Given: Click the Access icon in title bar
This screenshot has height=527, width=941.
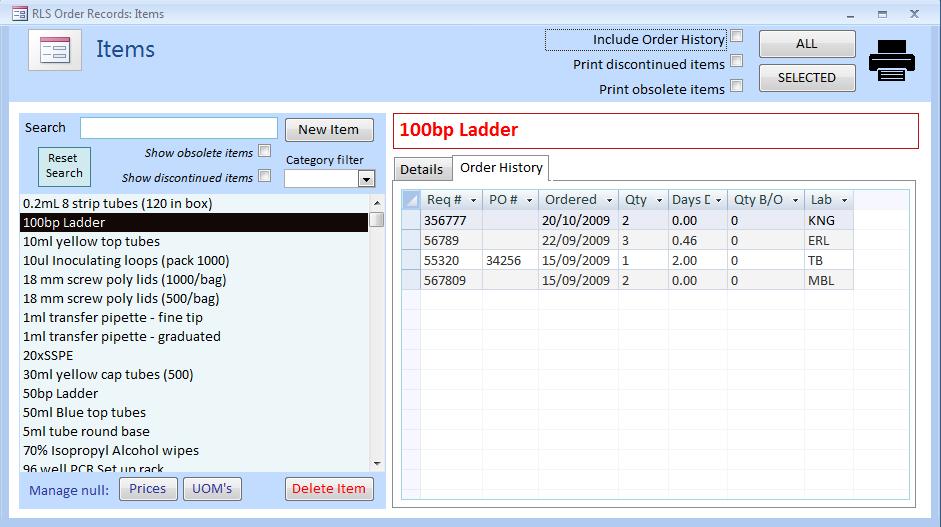Looking at the screenshot, I should [x=19, y=14].
